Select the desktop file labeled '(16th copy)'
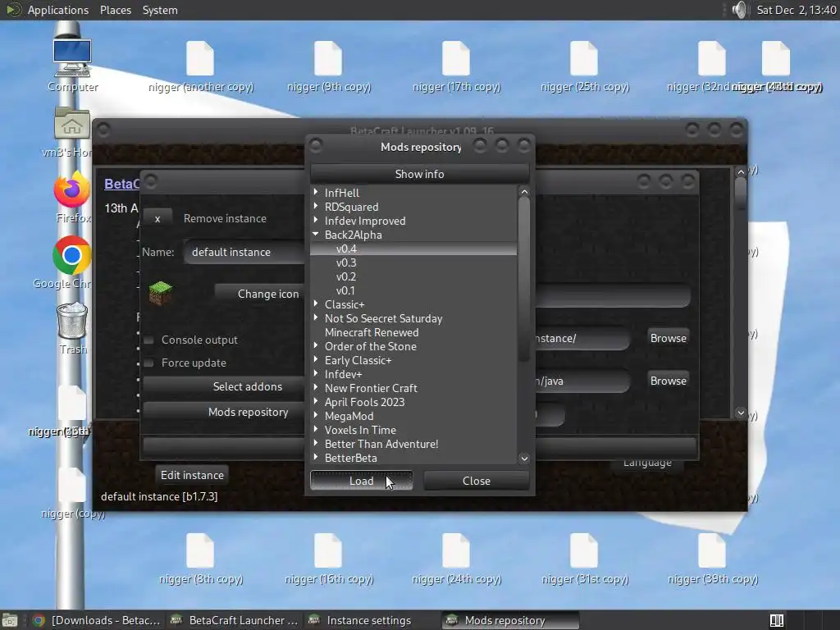Screen dimensions: 840x630 pos(328,550)
